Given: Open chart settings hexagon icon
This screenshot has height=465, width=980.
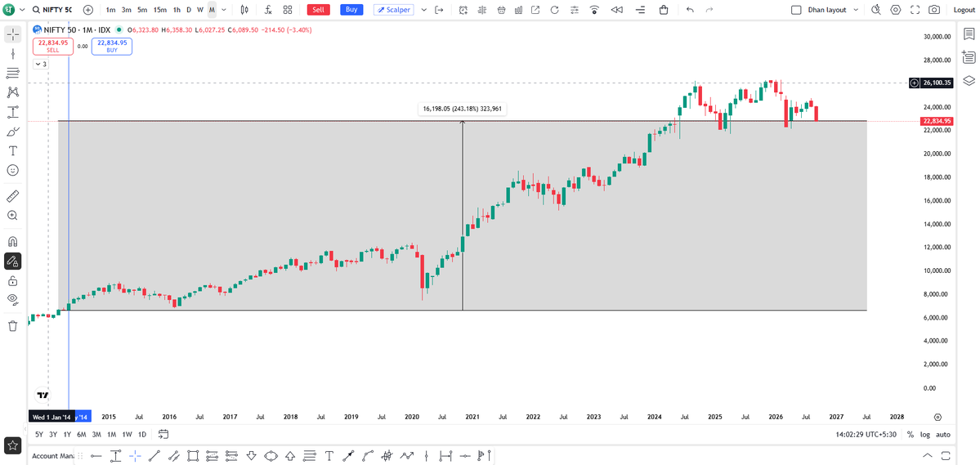Looking at the screenshot, I should pyautogui.click(x=896, y=10).
